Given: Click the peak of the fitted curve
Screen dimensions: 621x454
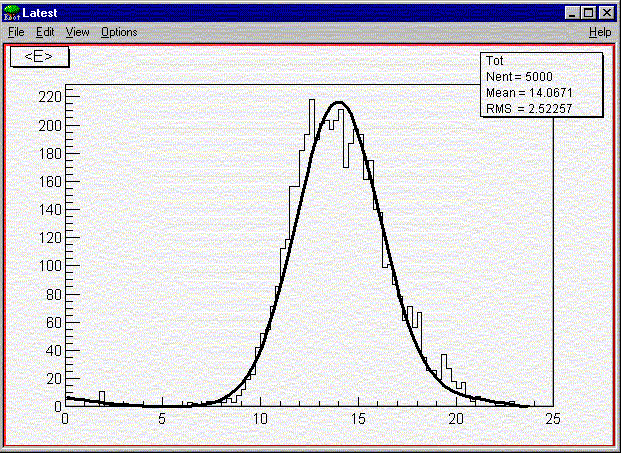Looking at the screenshot, I should point(340,102).
